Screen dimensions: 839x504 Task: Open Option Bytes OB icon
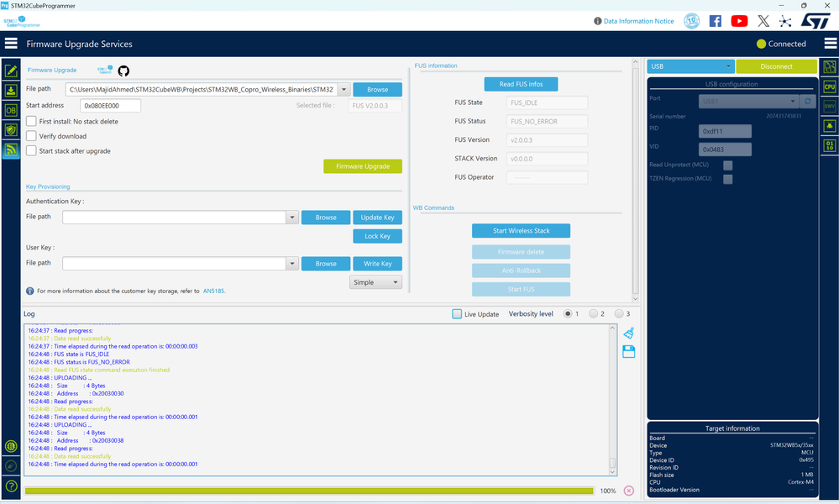coord(11,110)
